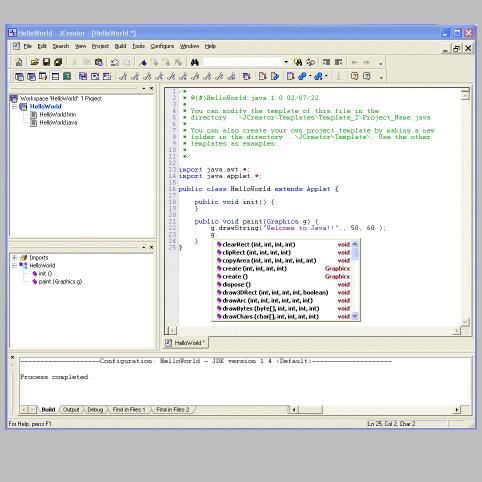This screenshot has width=482, height=482.
Task: Open the Configure menu
Action: pos(162,46)
